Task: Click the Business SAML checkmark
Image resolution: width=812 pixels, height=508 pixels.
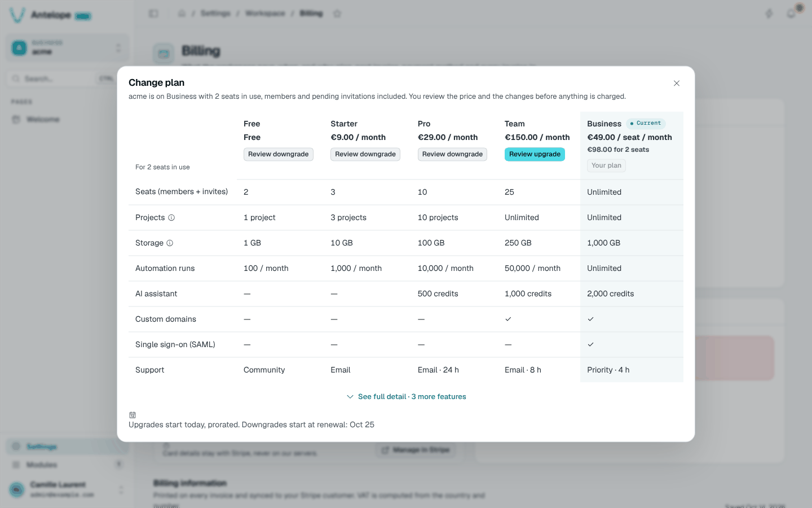Action: [590, 345]
